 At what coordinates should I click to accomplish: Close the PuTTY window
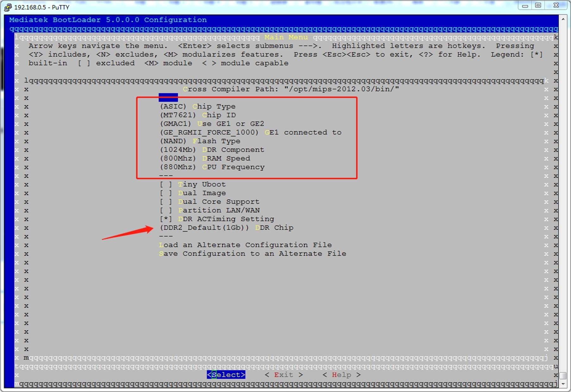(556, 6)
